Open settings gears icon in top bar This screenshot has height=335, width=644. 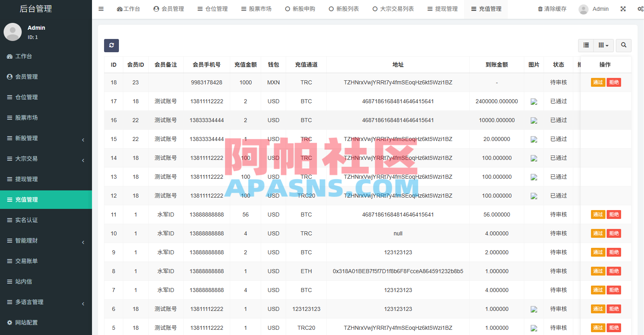click(x=640, y=9)
